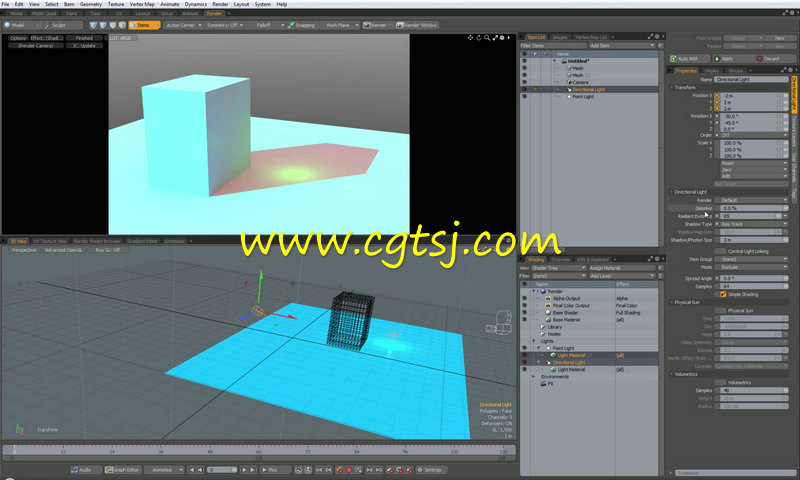This screenshot has width=800, height=480.
Task: Open the Graph Editor
Action: point(122,470)
